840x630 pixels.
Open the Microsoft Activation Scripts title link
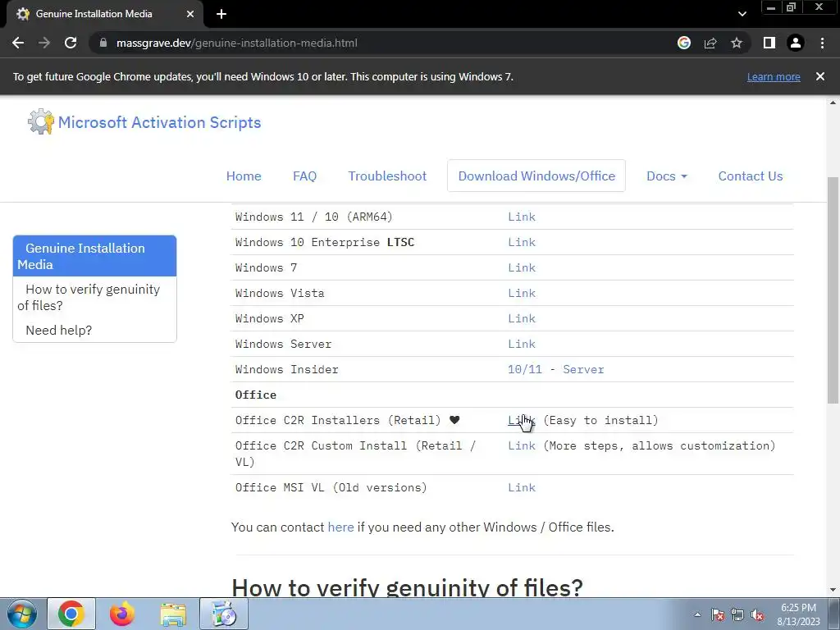coord(160,122)
